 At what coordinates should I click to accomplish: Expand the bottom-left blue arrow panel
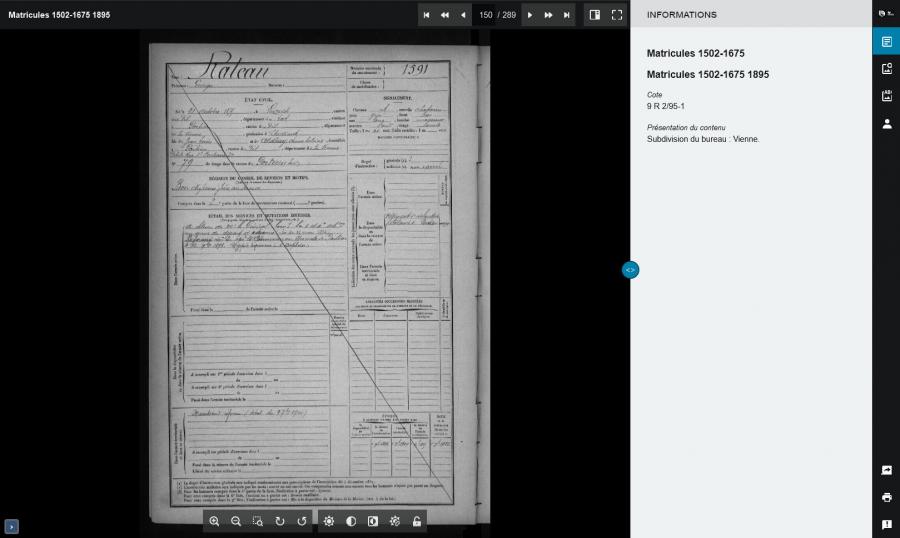tap(11, 527)
